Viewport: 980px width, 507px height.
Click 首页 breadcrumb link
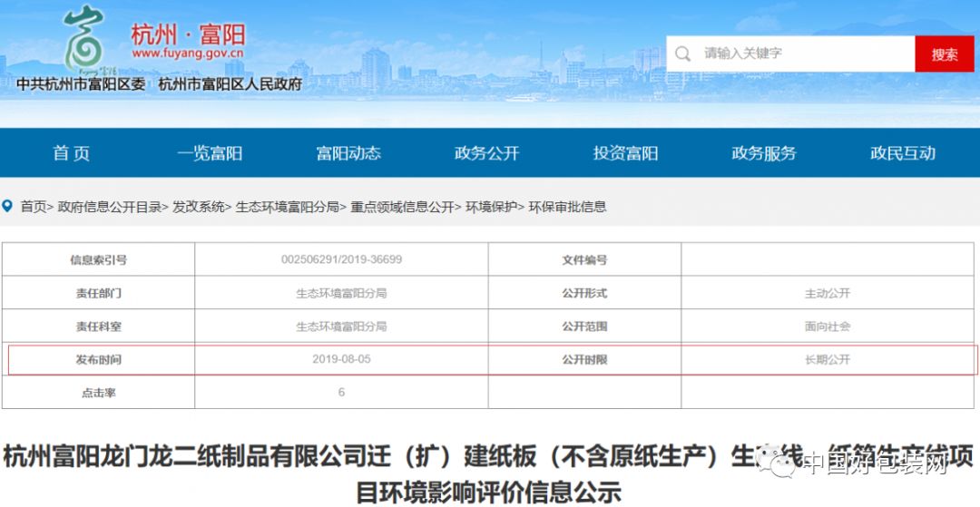[x=34, y=207]
